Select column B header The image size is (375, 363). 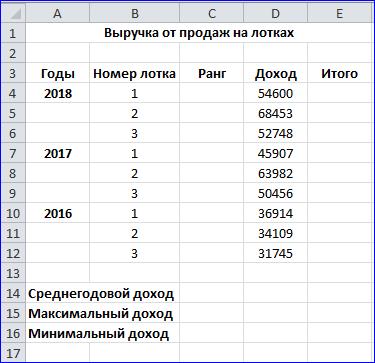tap(134, 13)
